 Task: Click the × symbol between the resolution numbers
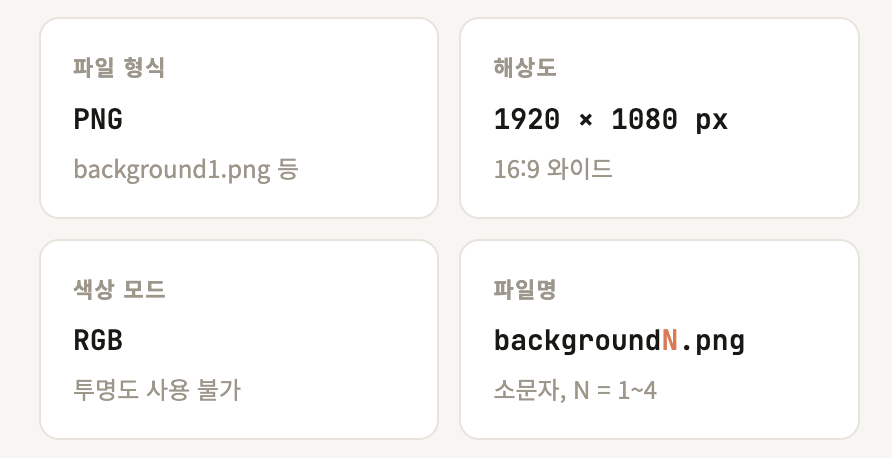coord(585,121)
